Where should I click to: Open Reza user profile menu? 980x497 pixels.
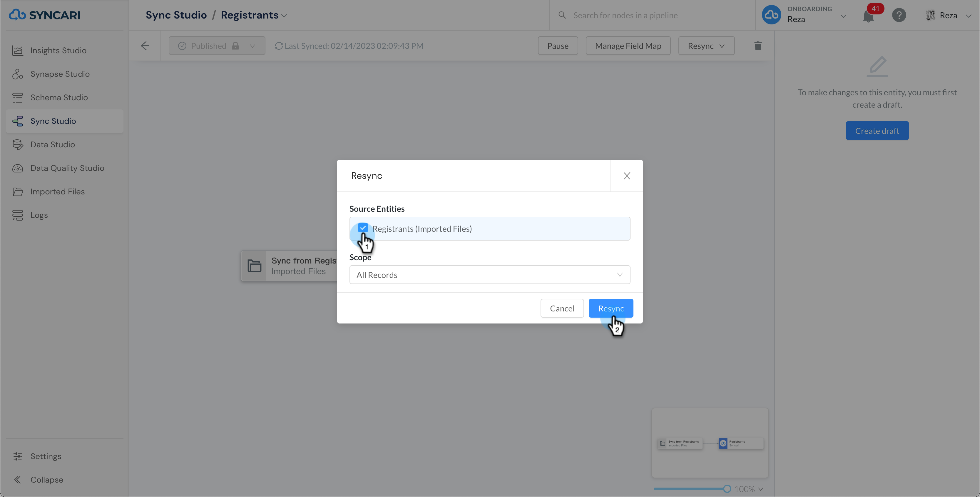[x=949, y=15]
